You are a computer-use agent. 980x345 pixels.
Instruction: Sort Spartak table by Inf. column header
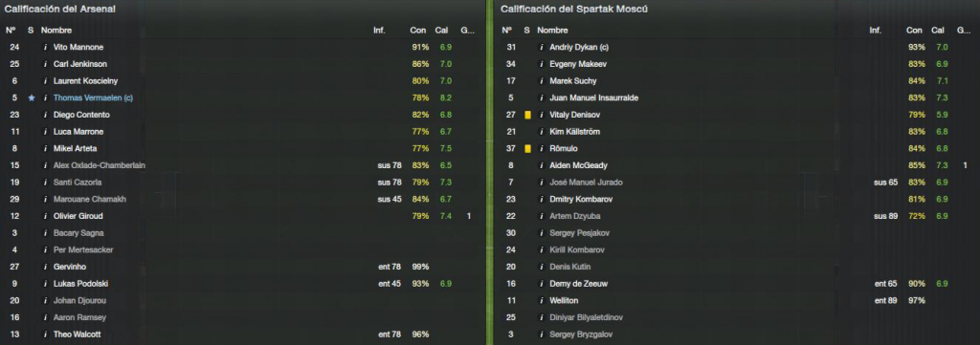click(876, 30)
